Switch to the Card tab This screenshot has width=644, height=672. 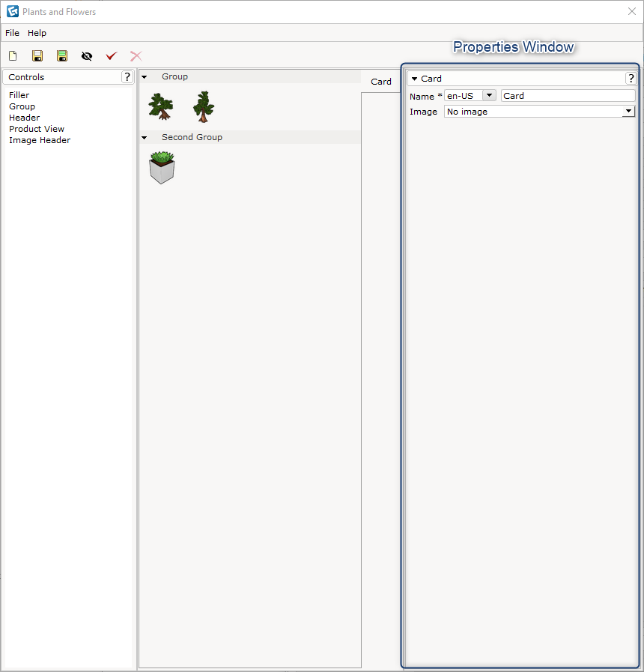381,82
